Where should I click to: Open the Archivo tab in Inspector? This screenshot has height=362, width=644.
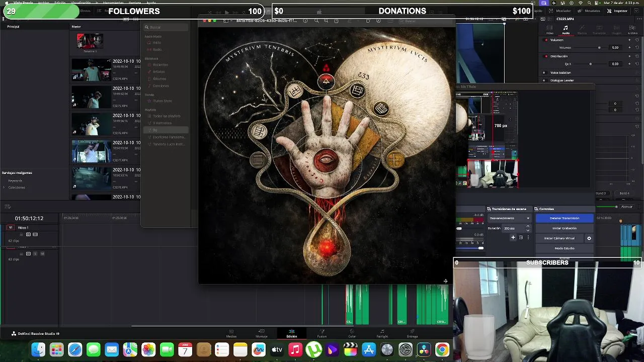pos(632,30)
